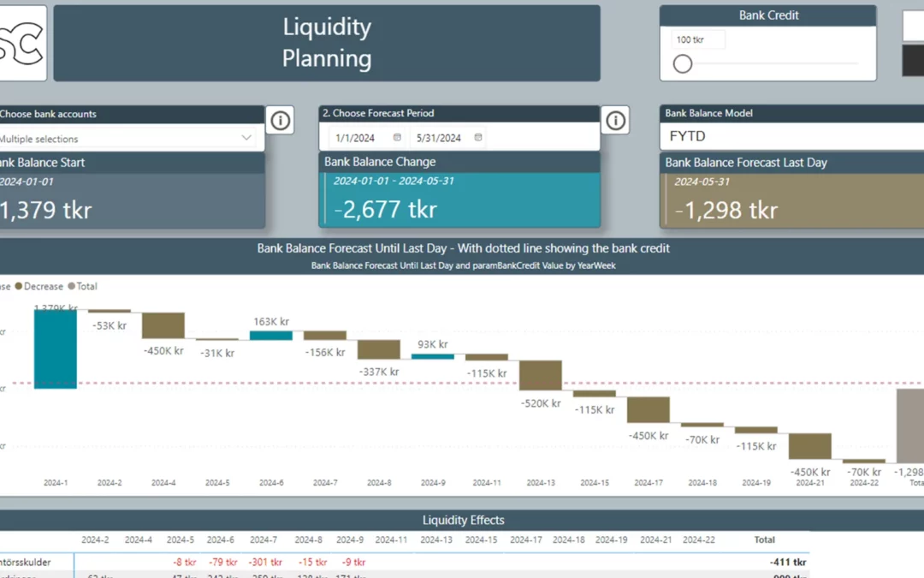924x578 pixels.
Task: Click the dark button at top right
Action: pos(913,61)
